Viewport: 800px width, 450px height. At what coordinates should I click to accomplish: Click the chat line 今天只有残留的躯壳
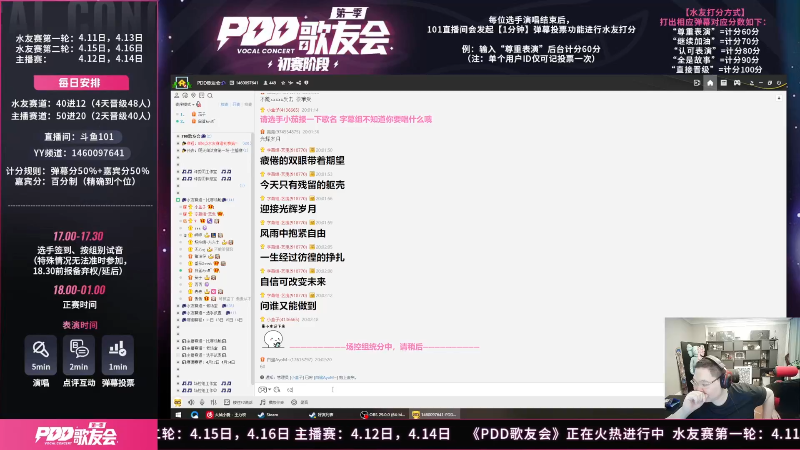pos(302,185)
